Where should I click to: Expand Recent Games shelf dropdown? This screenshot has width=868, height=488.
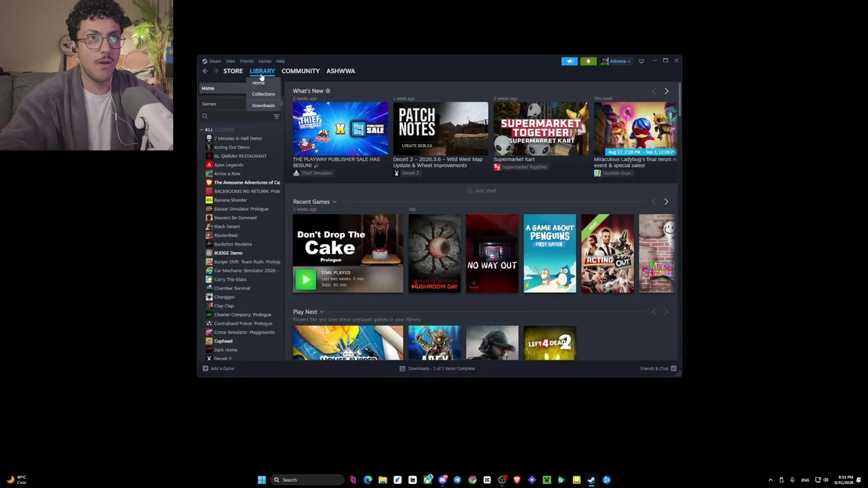[334, 202]
